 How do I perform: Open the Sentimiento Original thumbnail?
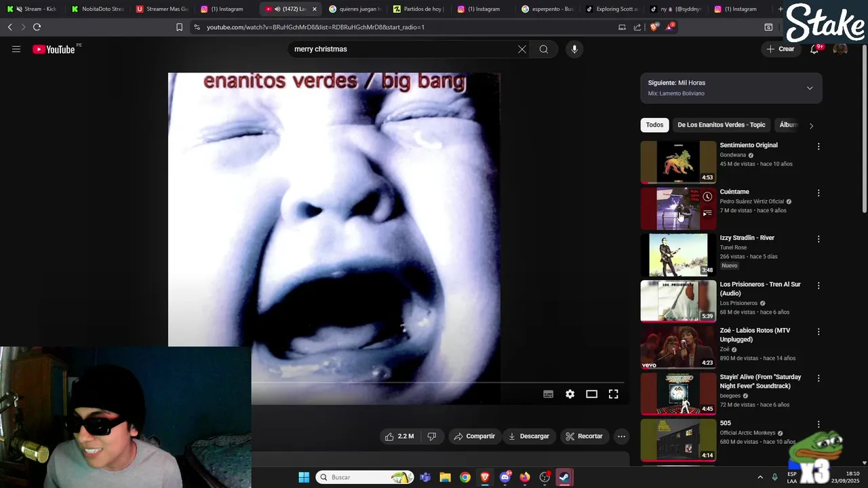pos(678,162)
